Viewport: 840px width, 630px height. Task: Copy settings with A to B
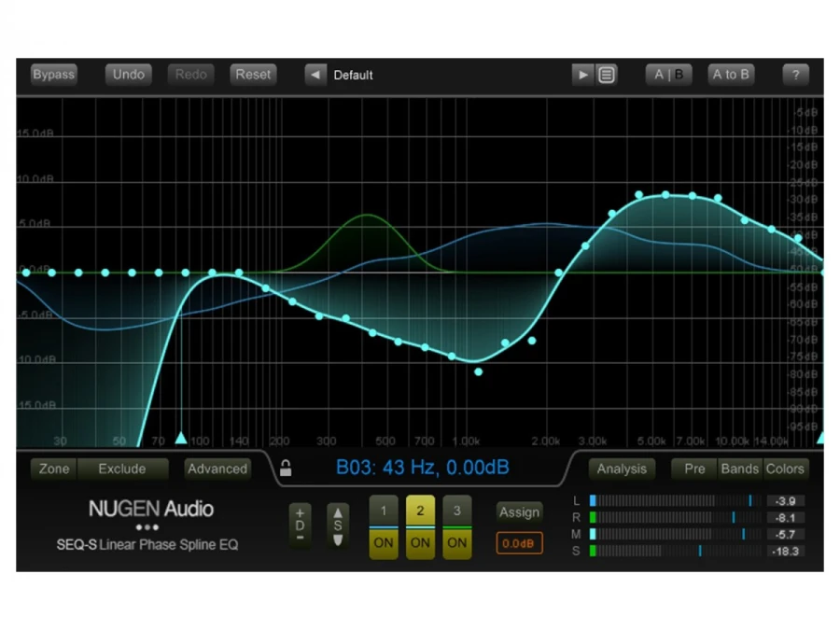(731, 75)
